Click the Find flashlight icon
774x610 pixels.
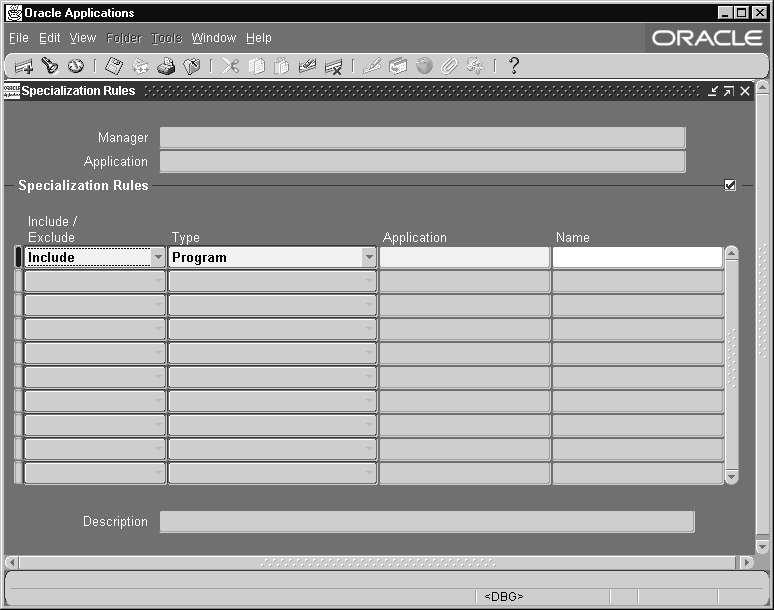click(49, 66)
